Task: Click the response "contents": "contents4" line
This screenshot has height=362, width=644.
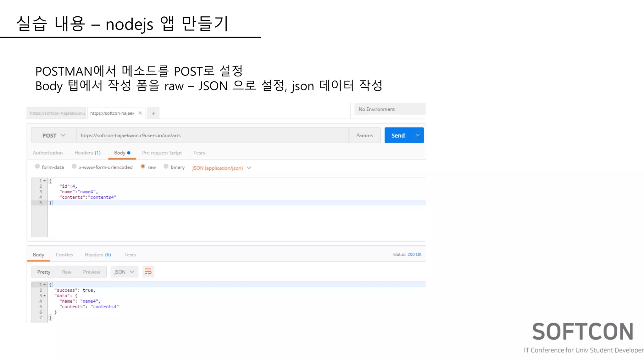Action: click(x=89, y=307)
